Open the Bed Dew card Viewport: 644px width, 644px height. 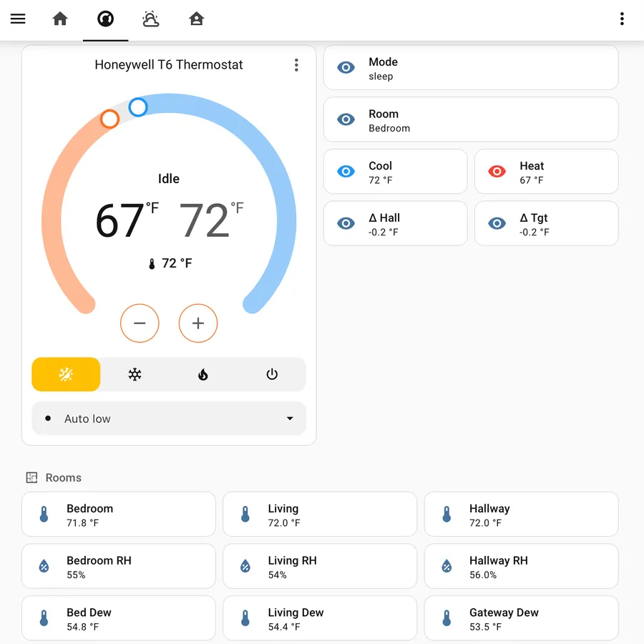click(119, 618)
